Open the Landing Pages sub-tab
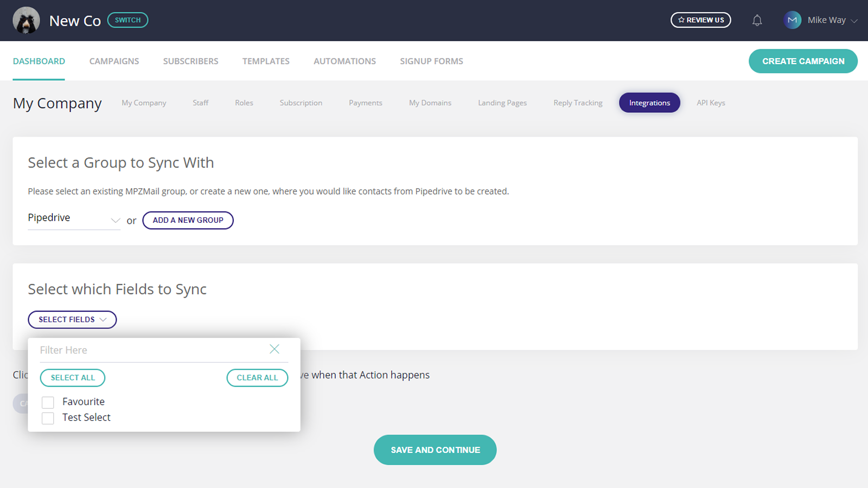 point(502,102)
